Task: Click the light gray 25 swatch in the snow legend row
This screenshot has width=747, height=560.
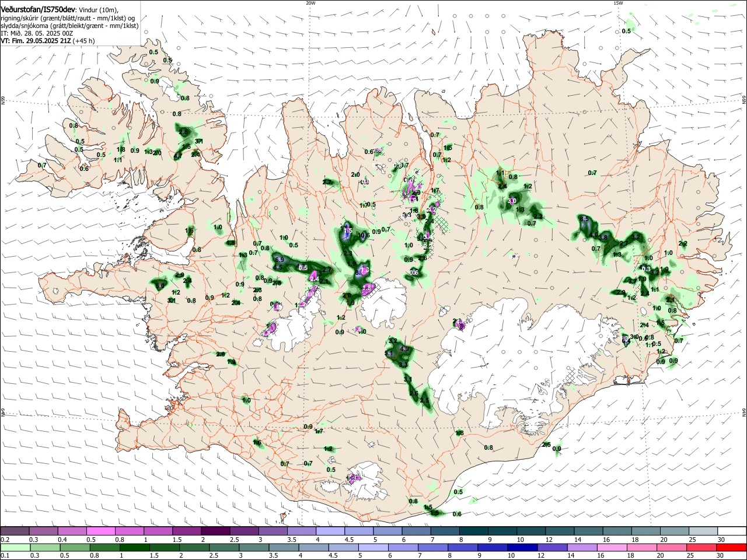Action: 703,531
